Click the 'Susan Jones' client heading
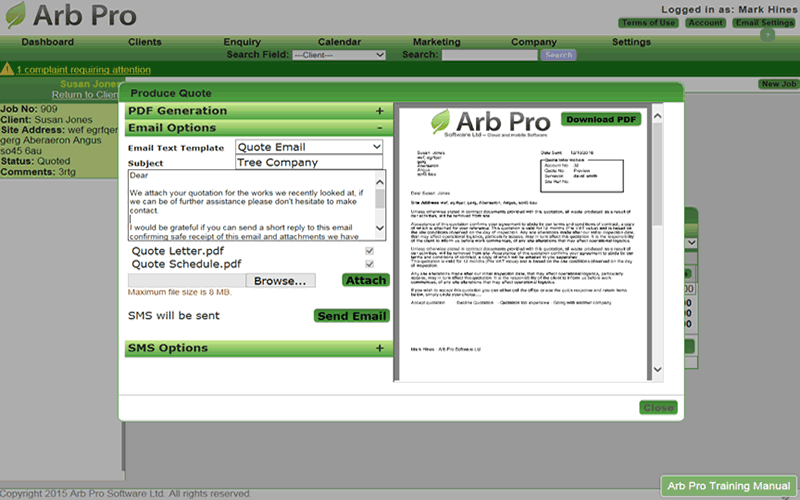Image resolution: width=800 pixels, height=500 pixels. pyautogui.click(x=90, y=84)
